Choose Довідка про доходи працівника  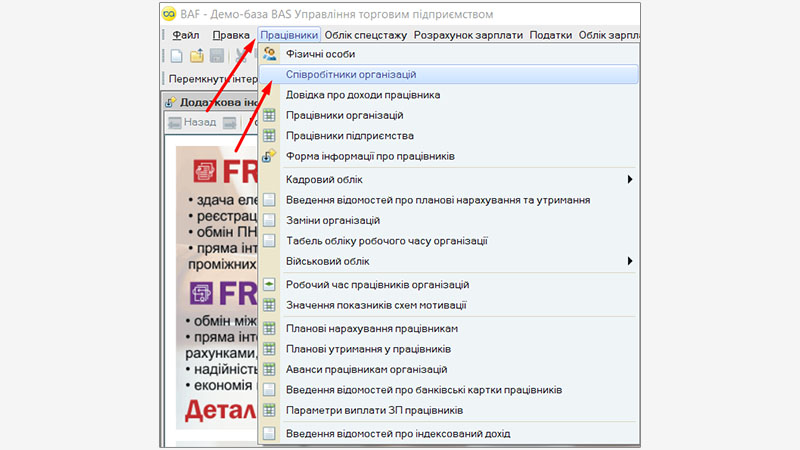tap(363, 95)
